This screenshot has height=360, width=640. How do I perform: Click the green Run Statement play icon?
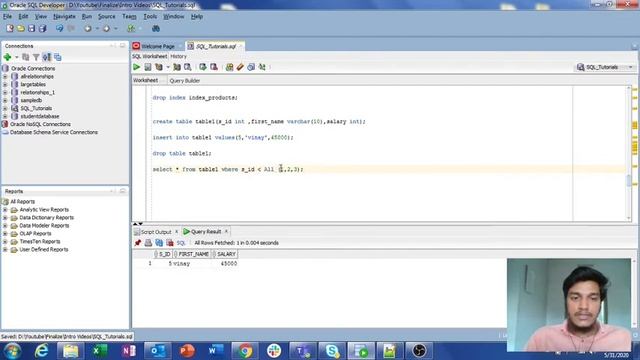[137, 67]
